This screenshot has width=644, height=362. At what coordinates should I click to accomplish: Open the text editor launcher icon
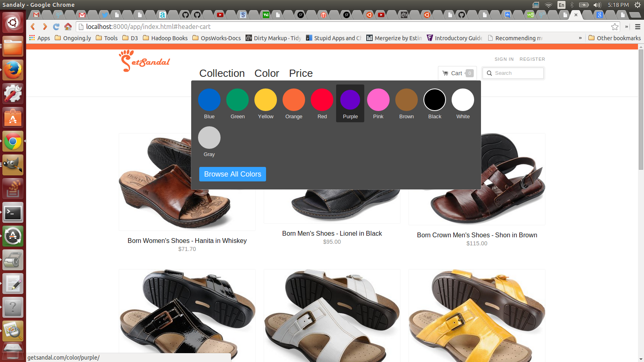13,284
